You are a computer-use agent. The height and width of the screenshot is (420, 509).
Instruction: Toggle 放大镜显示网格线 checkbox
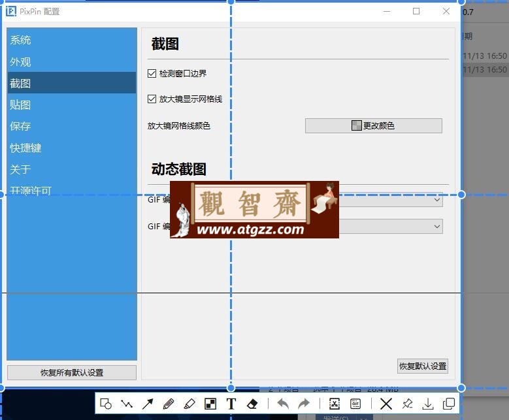click(x=152, y=99)
